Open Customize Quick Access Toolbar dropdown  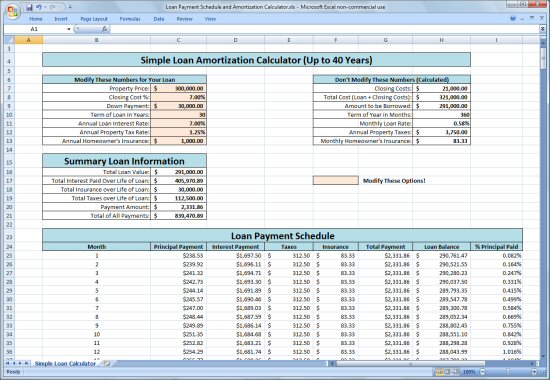coord(70,7)
